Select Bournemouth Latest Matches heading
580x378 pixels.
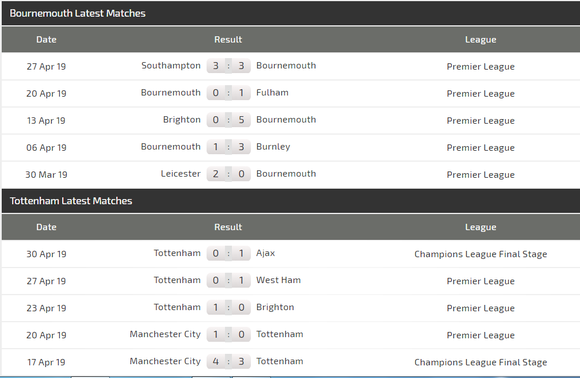77,13
